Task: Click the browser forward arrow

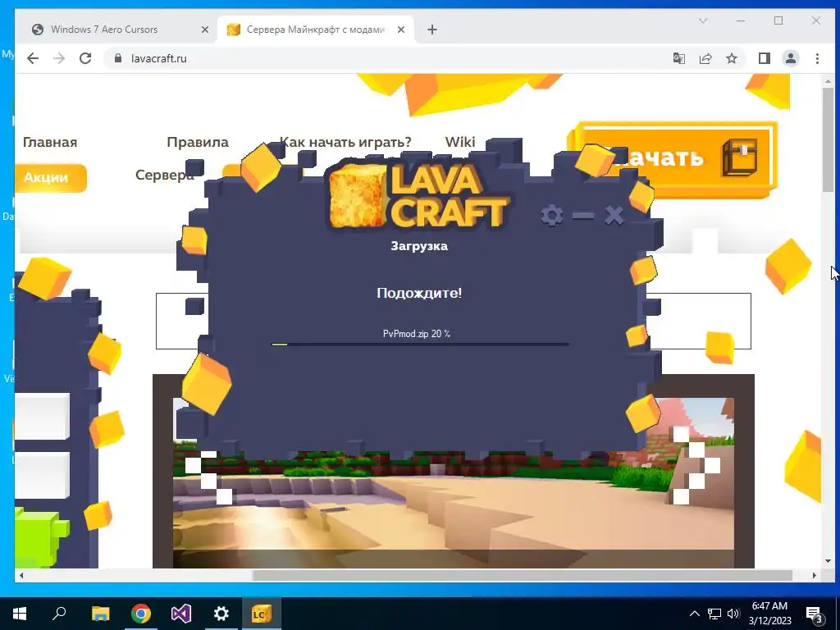Action: pos(59,58)
